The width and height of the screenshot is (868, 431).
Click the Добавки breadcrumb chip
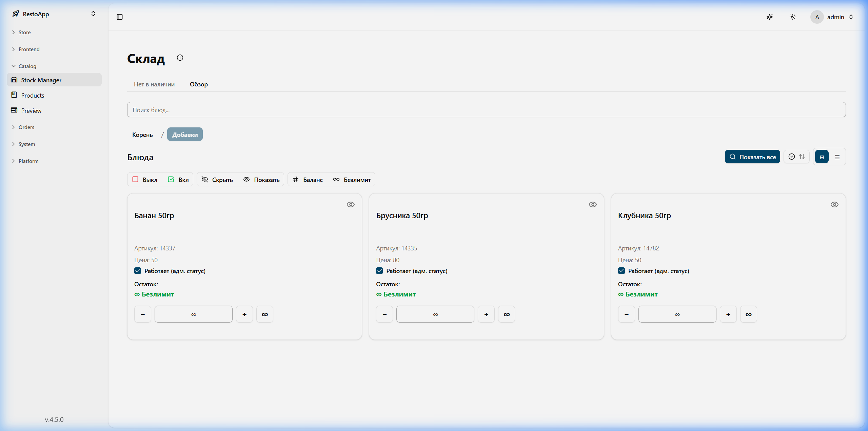pos(185,135)
